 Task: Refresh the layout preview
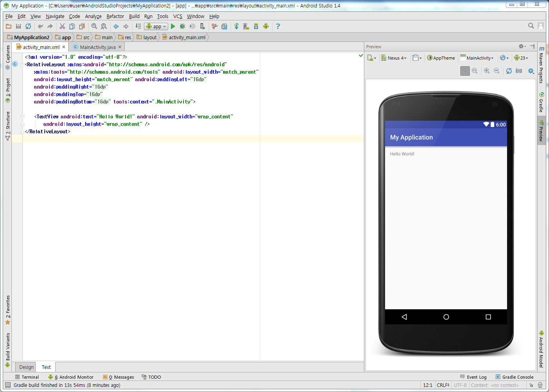point(509,71)
